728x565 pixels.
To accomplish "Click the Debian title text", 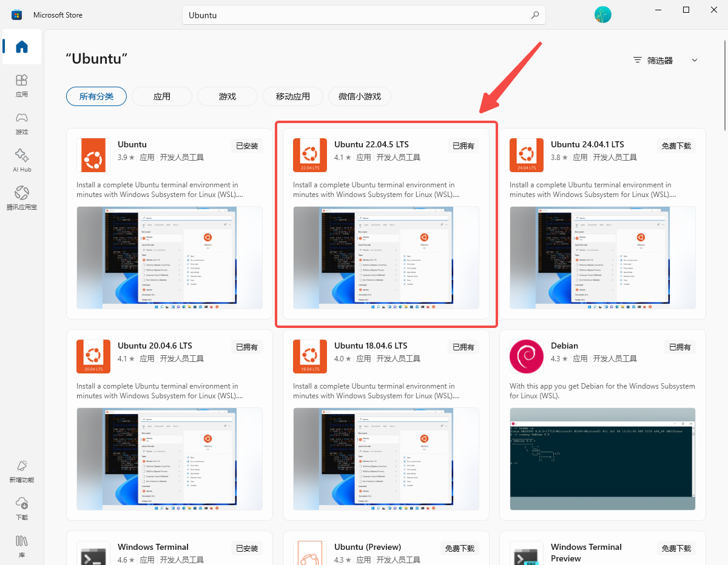I will [564, 346].
